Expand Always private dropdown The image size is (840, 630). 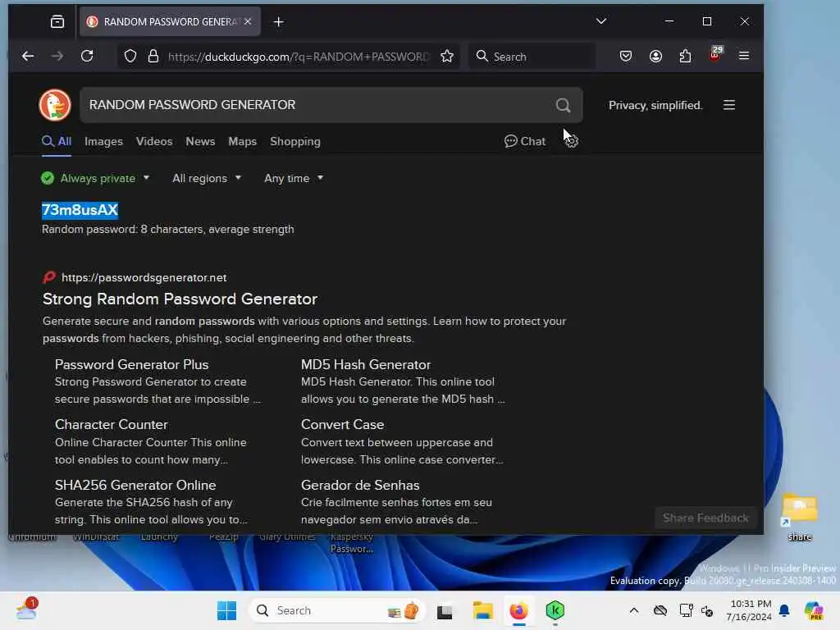[x=96, y=178]
